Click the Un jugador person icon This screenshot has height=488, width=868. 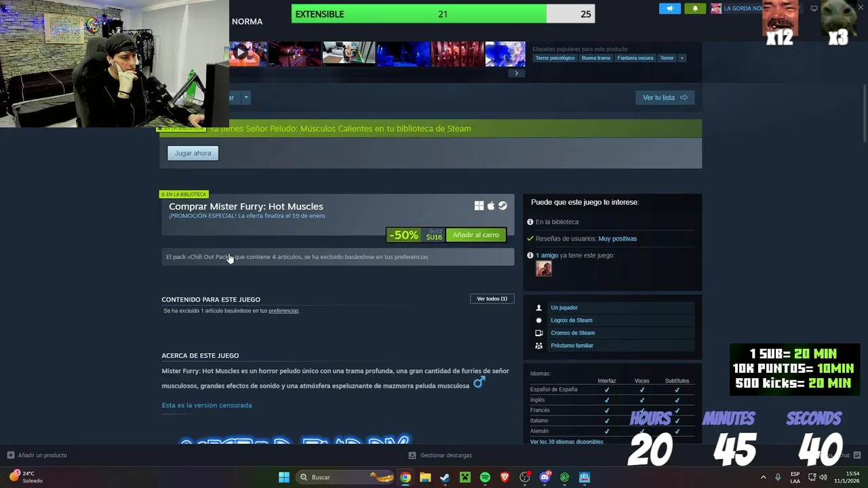click(x=539, y=308)
